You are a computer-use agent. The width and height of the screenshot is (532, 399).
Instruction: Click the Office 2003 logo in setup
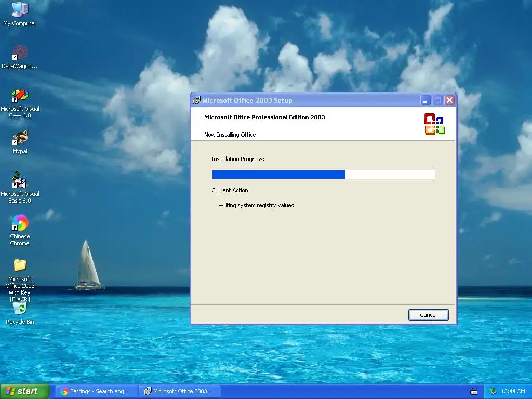[x=434, y=124]
